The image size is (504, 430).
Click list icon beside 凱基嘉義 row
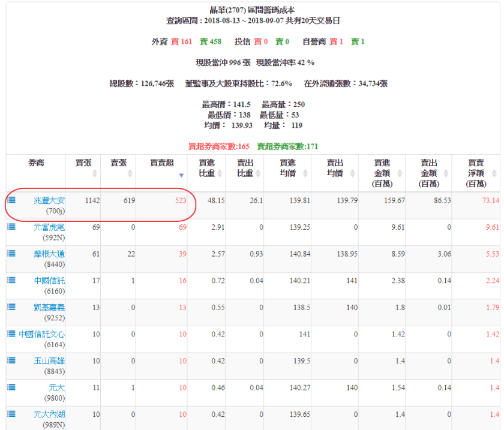(x=11, y=307)
